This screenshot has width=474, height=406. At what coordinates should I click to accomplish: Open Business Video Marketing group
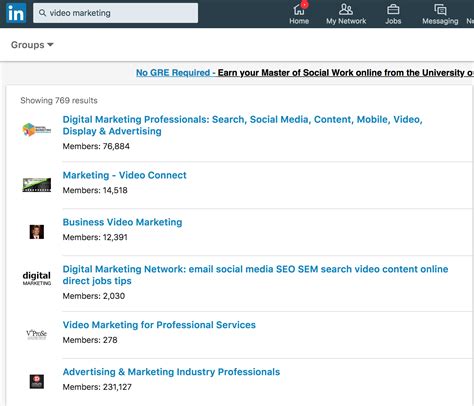[x=122, y=222]
